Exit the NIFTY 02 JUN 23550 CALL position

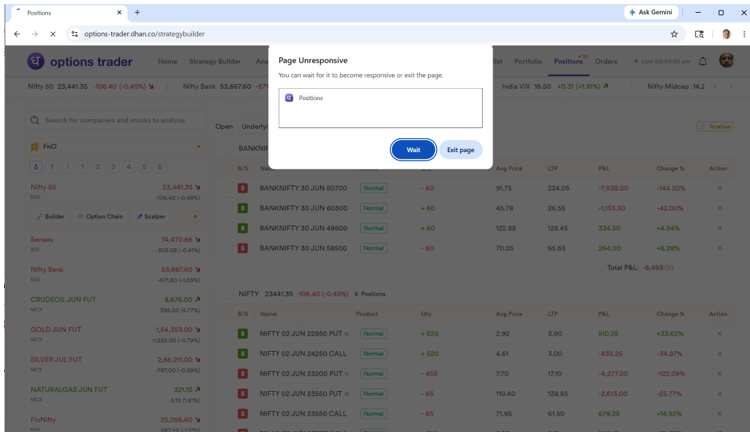point(719,414)
